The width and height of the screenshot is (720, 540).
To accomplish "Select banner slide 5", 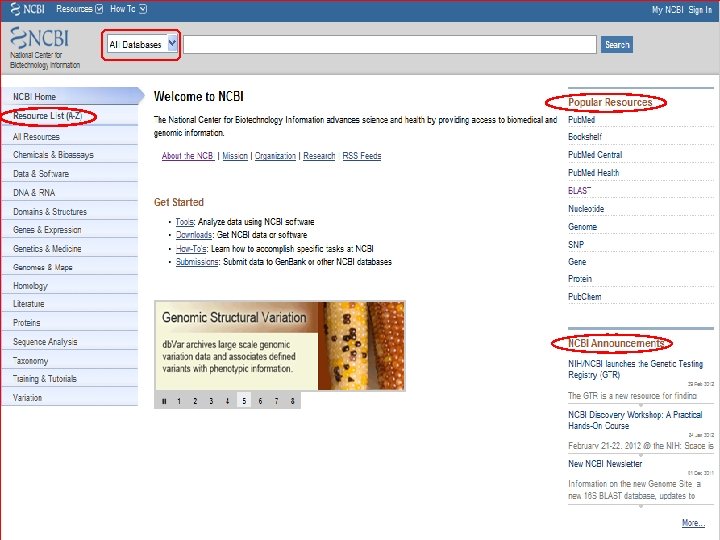I will (244, 401).
